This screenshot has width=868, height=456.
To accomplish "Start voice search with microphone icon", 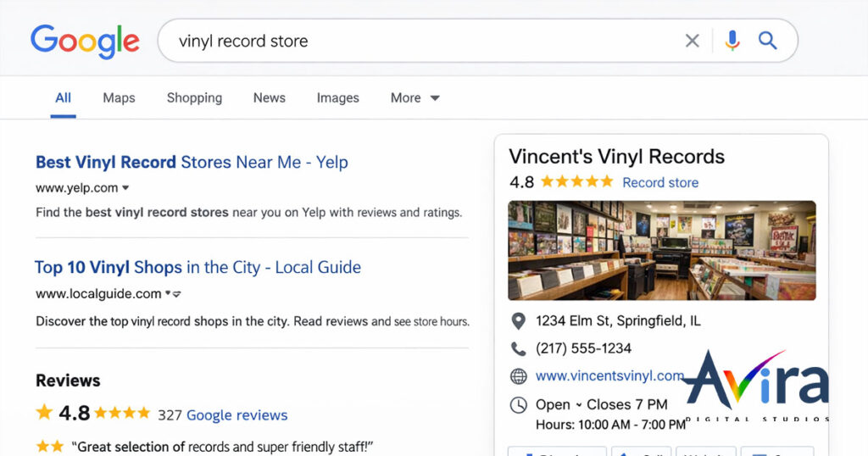I will tap(732, 41).
